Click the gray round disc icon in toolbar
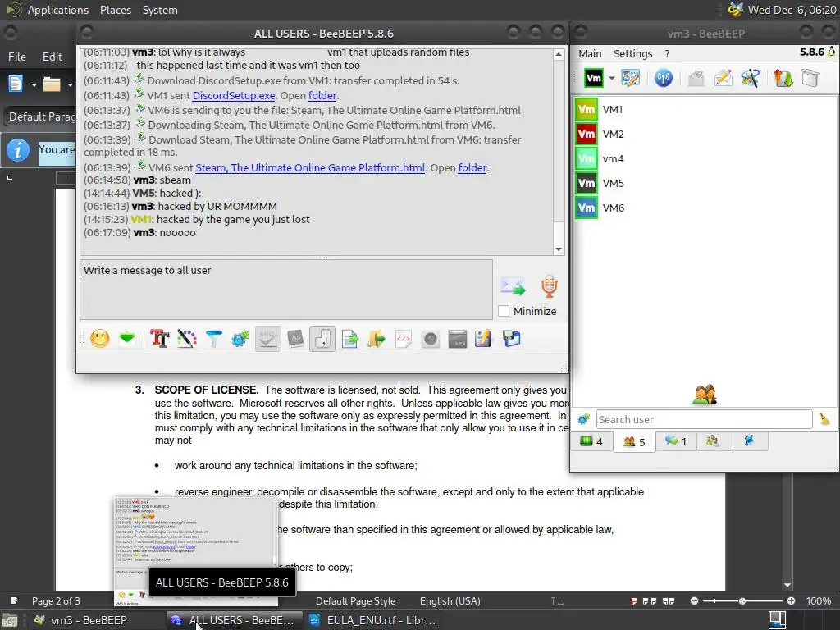Screen dimensions: 840x630 pos(430,339)
